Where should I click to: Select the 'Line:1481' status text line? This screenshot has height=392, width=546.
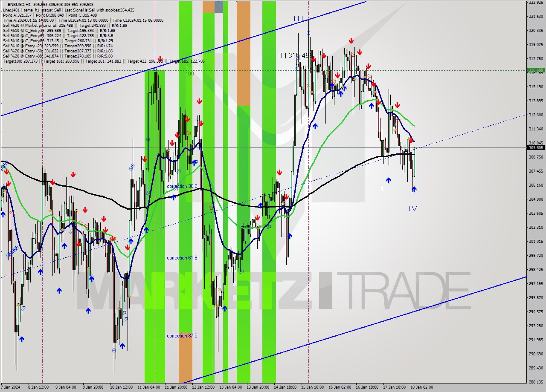(68, 10)
